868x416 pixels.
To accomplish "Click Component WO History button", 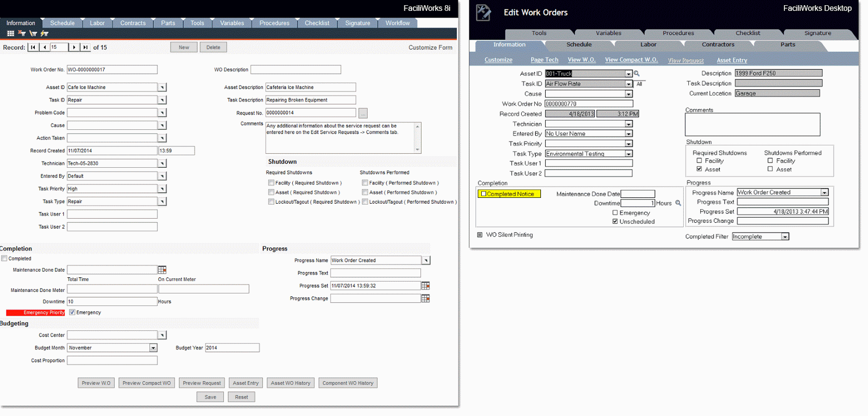I will tap(348, 383).
